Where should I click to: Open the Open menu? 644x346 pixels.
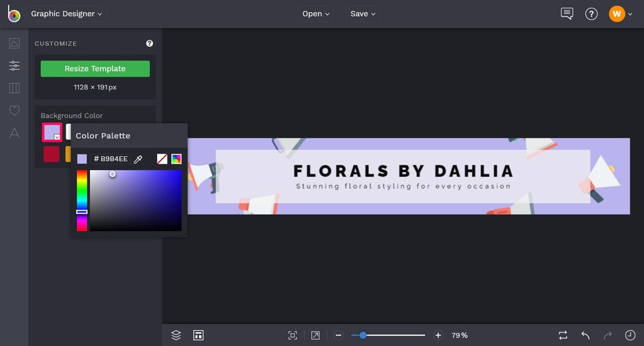pyautogui.click(x=315, y=14)
